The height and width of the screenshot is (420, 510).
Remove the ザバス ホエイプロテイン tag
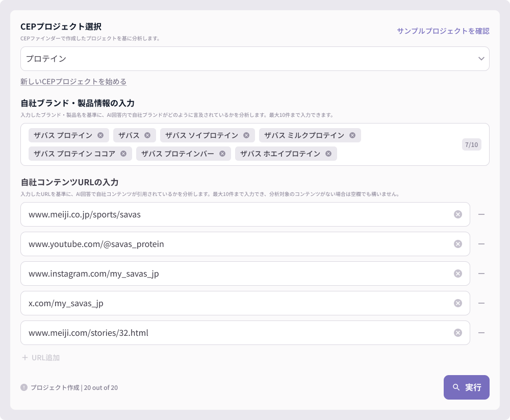328,154
